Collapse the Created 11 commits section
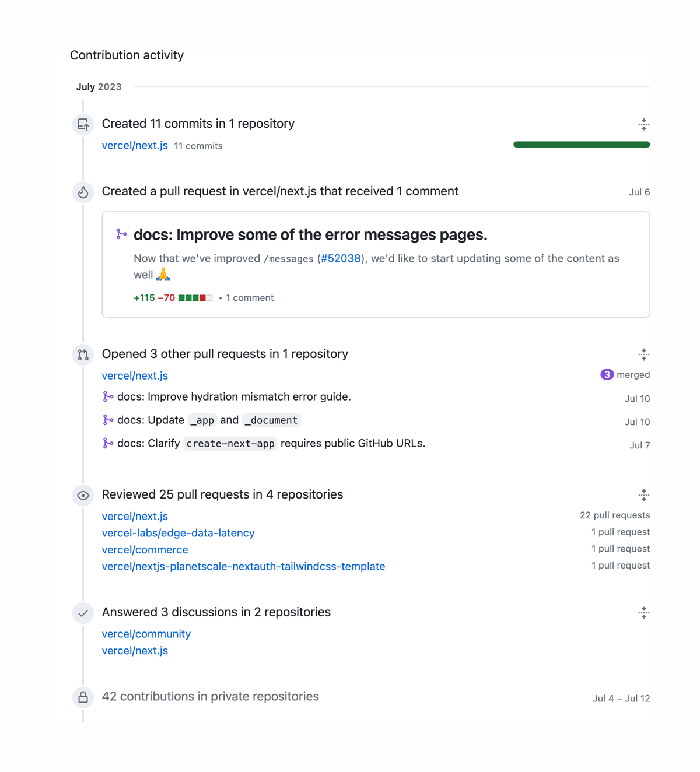 pyautogui.click(x=643, y=124)
